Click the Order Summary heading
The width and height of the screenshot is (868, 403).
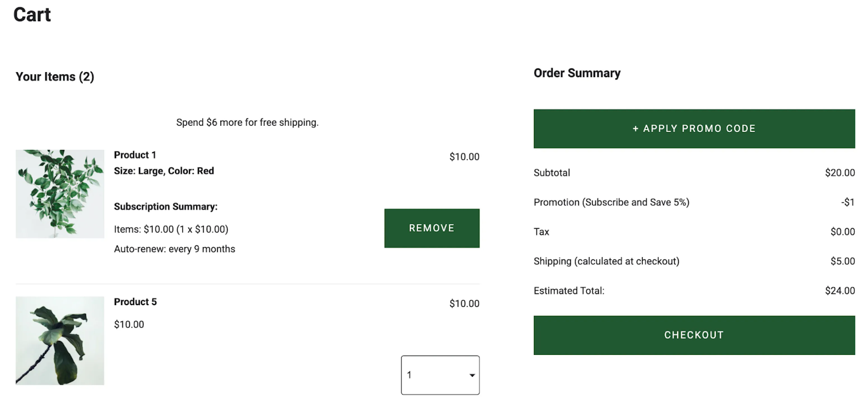point(577,73)
